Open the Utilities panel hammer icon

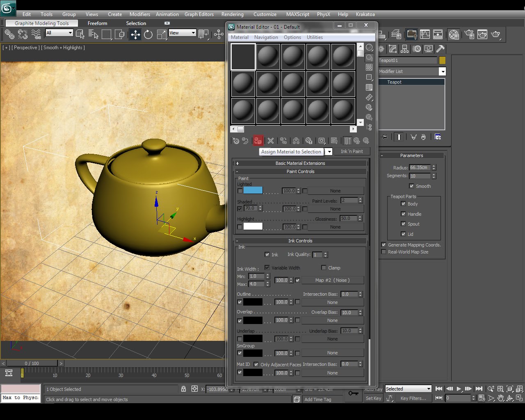point(440,49)
